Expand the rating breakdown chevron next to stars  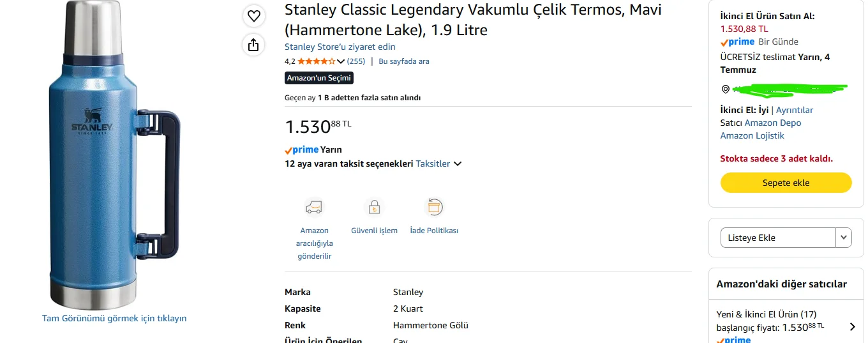341,62
